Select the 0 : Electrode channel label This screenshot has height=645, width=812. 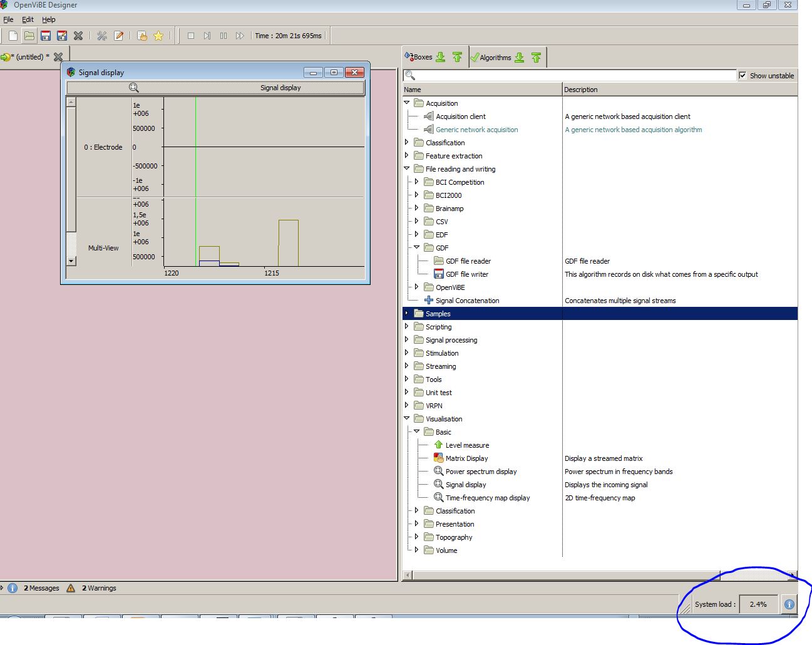coord(103,147)
